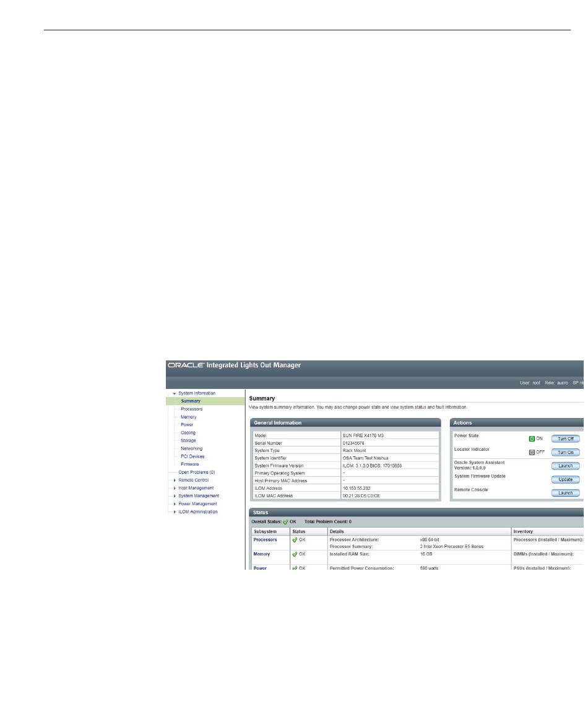Click the Locator Indicator OFF icon
This screenshot has height=714, width=588.
point(532,452)
